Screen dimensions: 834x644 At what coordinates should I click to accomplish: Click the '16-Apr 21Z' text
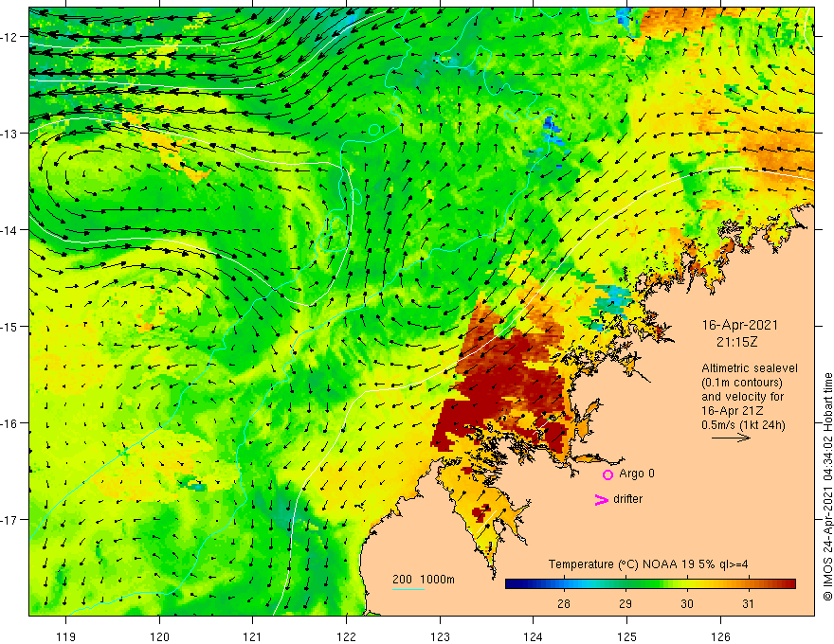732,411
